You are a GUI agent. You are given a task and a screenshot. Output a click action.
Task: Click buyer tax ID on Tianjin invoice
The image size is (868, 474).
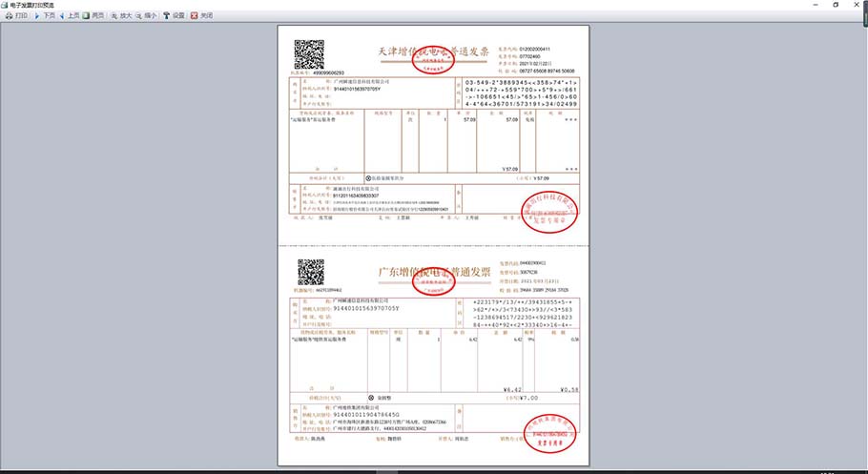[357, 89]
